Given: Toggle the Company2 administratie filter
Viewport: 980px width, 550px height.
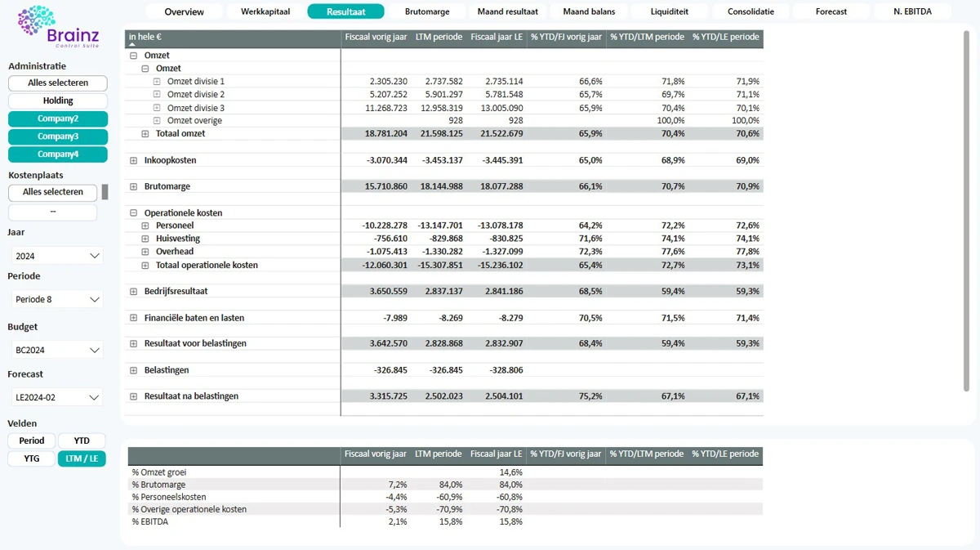Looking at the screenshot, I should [x=58, y=119].
